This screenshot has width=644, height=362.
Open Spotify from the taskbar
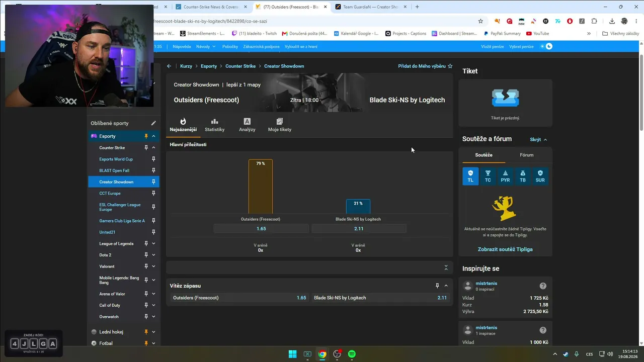click(x=352, y=354)
